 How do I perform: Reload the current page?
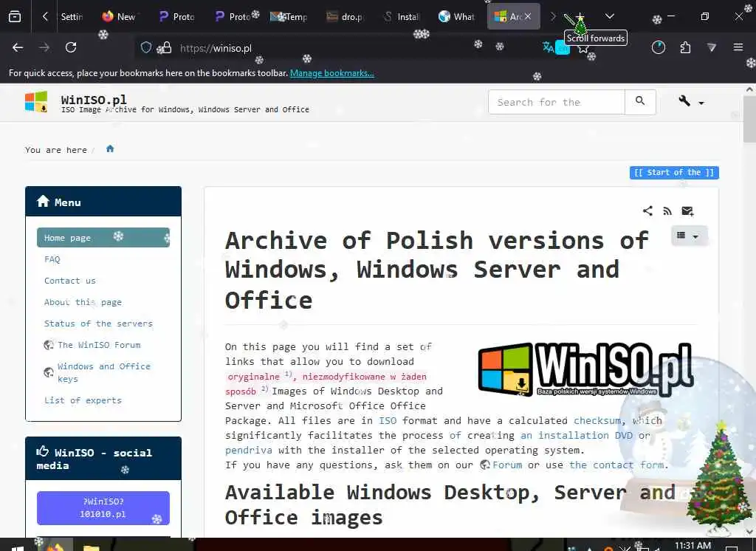[71, 47]
